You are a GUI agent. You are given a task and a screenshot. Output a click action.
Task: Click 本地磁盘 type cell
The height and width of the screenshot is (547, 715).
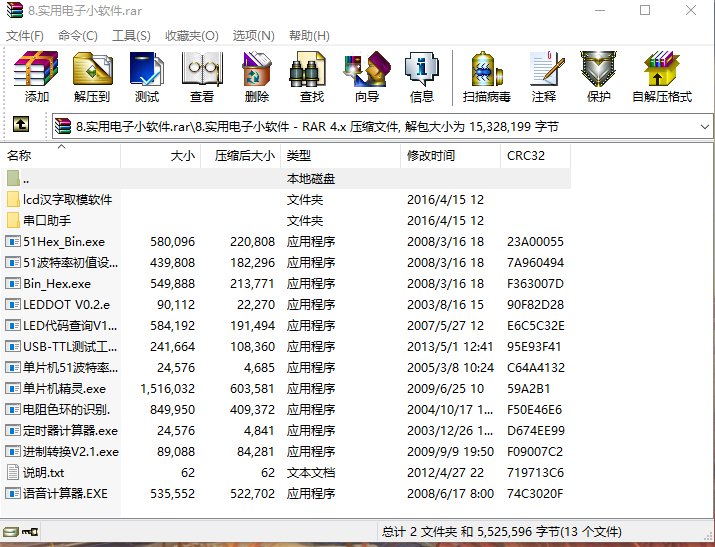pyautogui.click(x=311, y=178)
